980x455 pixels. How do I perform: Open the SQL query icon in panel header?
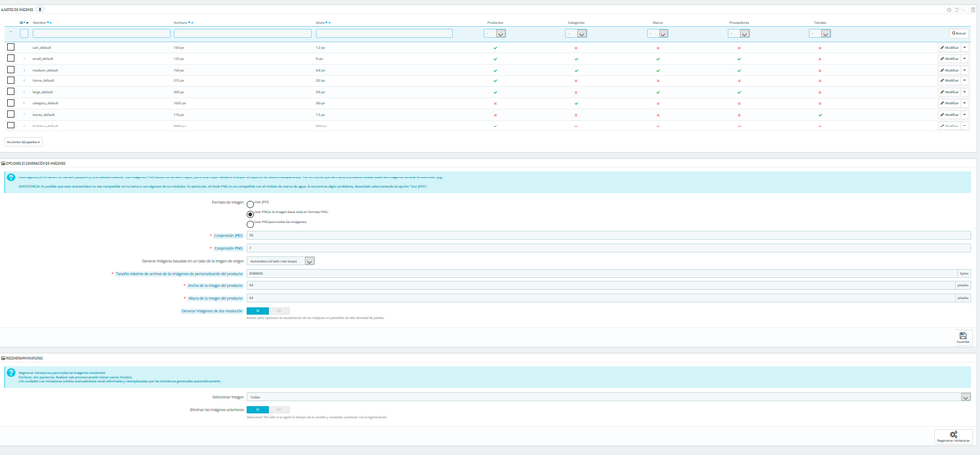point(964,10)
